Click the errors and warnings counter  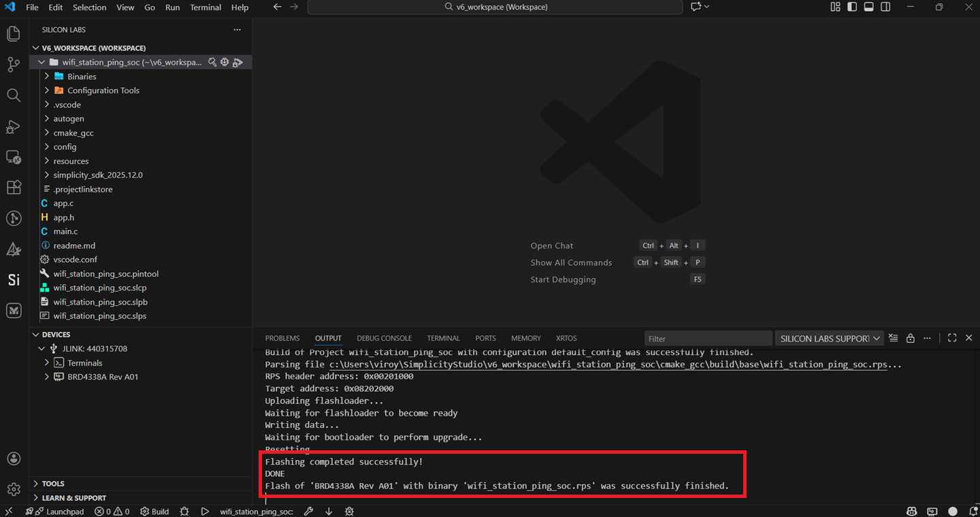(x=112, y=511)
